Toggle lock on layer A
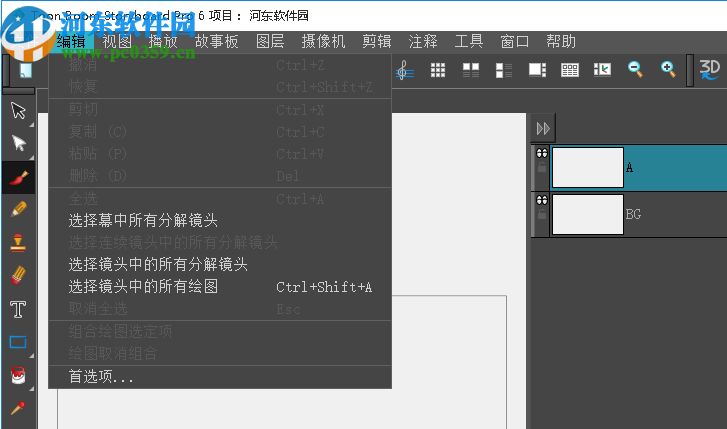 pyautogui.click(x=542, y=167)
